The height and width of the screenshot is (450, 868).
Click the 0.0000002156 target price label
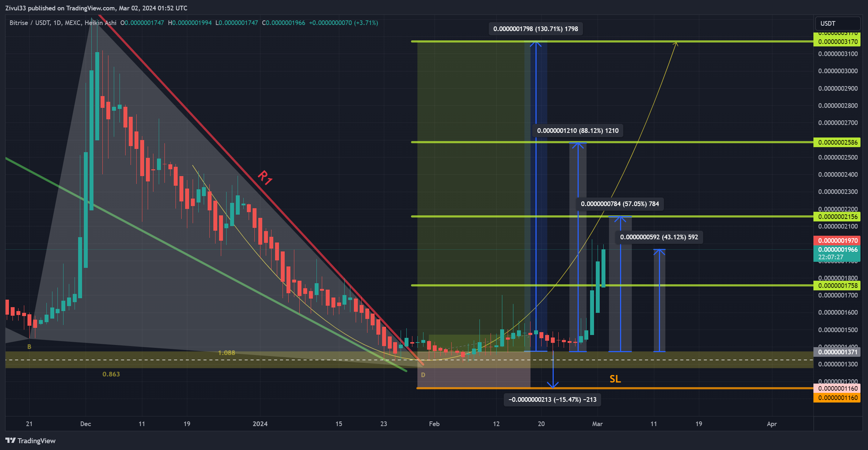(837, 217)
